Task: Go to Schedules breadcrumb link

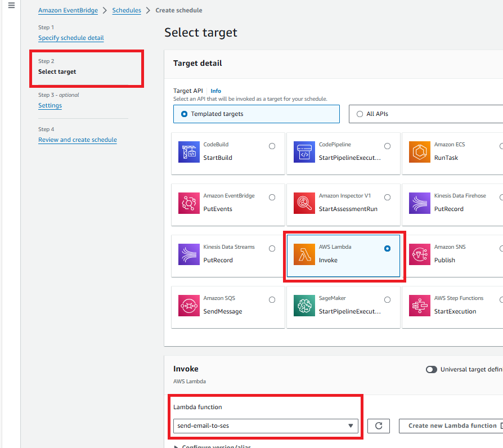Action: pyautogui.click(x=127, y=10)
